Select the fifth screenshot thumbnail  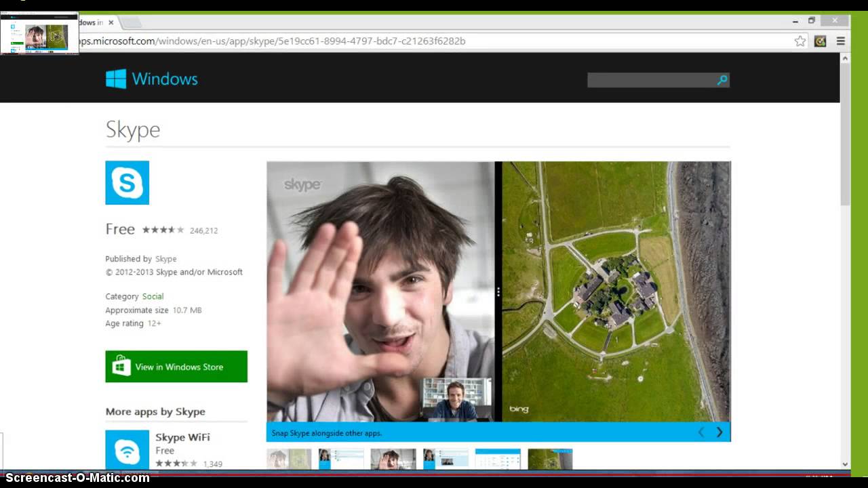point(498,459)
